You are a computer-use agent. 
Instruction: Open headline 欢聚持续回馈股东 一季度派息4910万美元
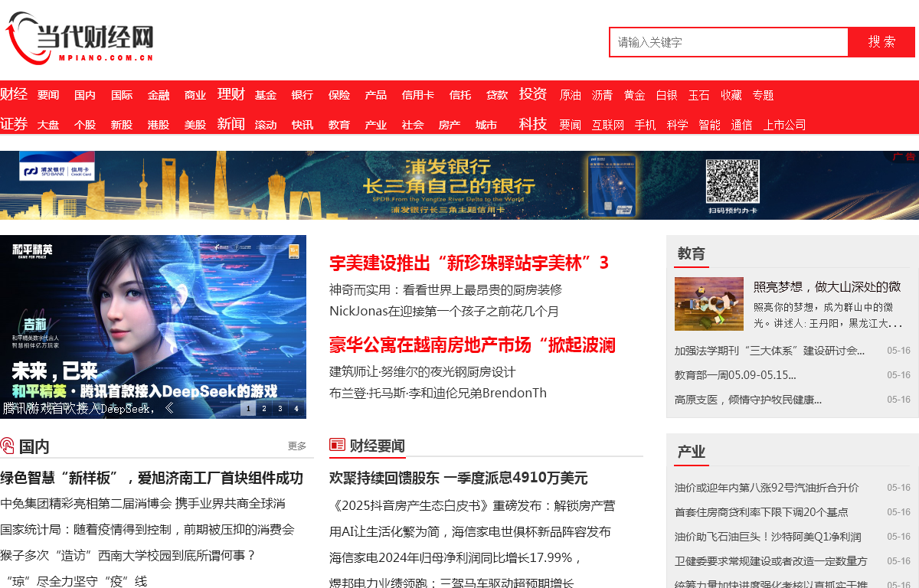459,478
